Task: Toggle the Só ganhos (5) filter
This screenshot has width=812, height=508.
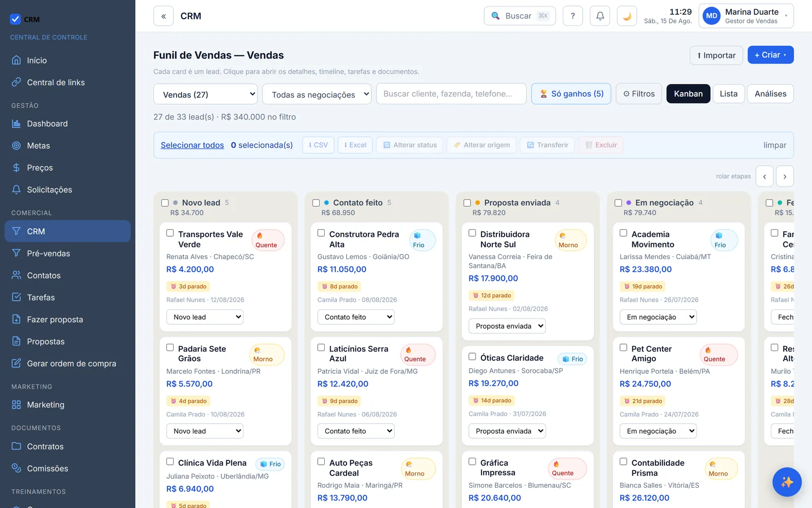Action: (x=571, y=93)
